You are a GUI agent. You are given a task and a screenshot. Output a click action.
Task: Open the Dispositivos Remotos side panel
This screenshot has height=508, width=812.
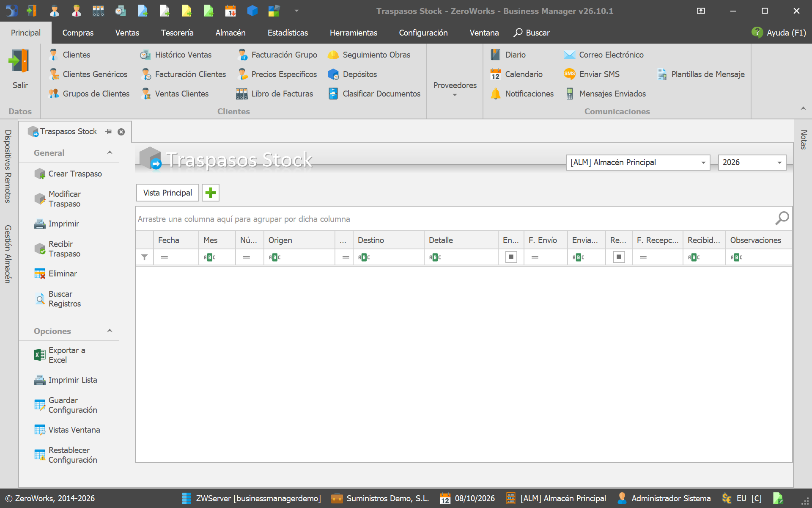coord(8,166)
